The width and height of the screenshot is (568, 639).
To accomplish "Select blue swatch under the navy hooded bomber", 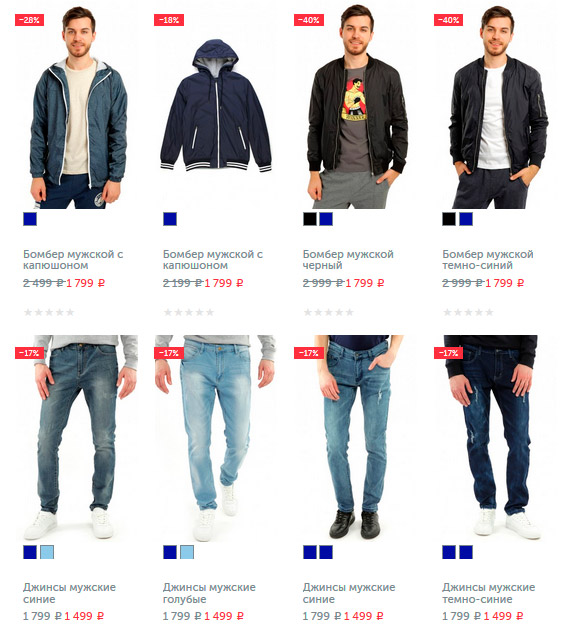I will [170, 219].
